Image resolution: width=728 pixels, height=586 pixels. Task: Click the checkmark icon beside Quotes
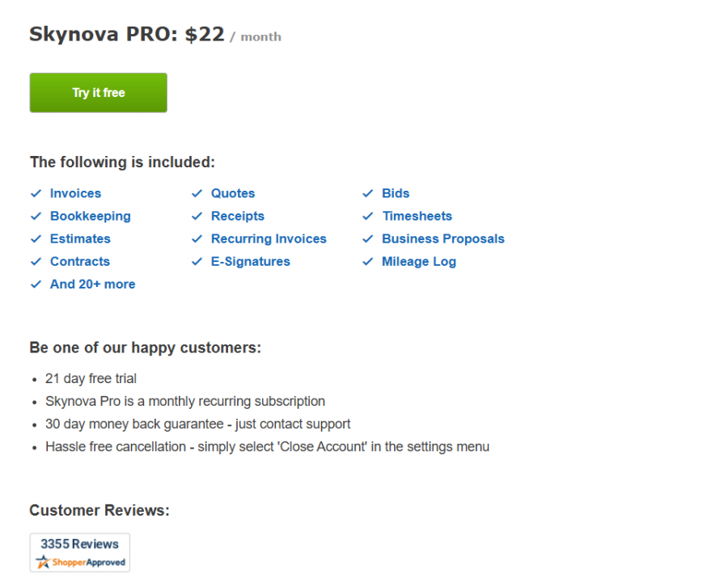(x=197, y=193)
